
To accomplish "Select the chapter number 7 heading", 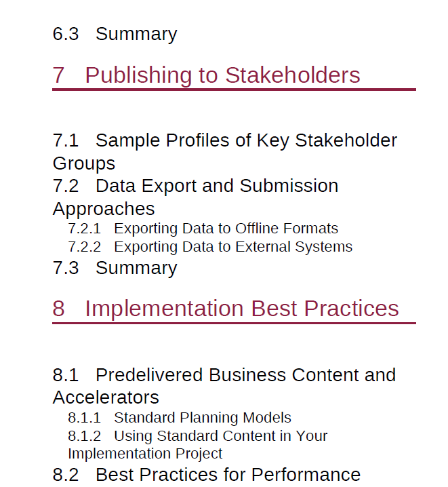I will tap(59, 75).
